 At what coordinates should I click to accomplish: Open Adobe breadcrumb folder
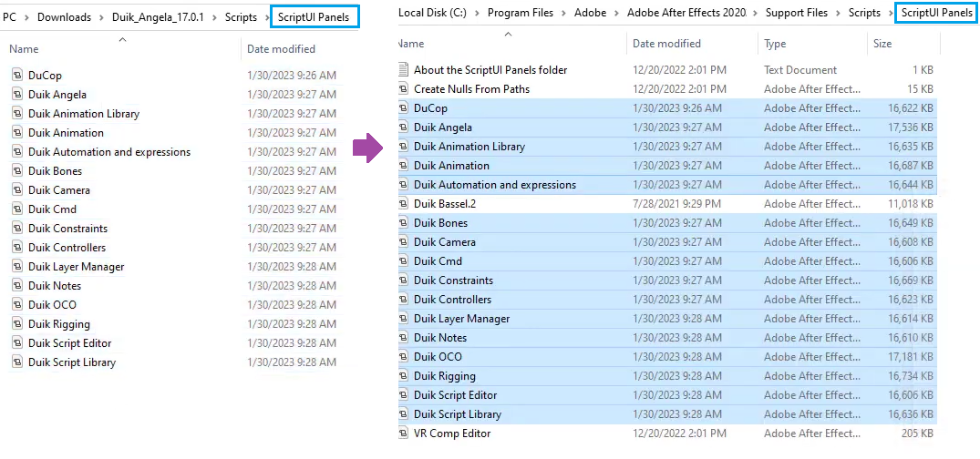click(x=592, y=13)
